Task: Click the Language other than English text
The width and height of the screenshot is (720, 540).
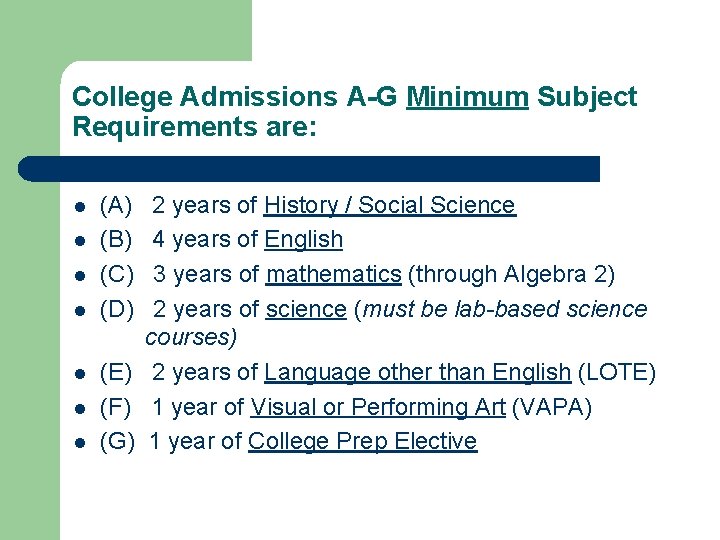Action: [x=417, y=372]
